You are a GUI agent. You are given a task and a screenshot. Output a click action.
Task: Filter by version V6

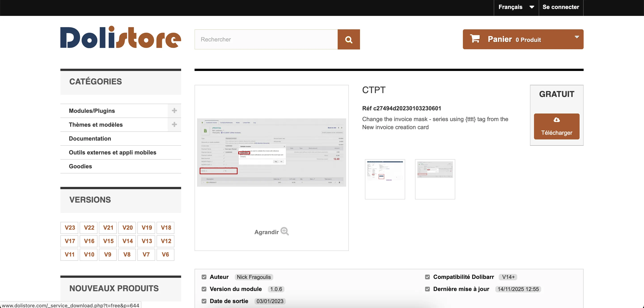tap(166, 255)
